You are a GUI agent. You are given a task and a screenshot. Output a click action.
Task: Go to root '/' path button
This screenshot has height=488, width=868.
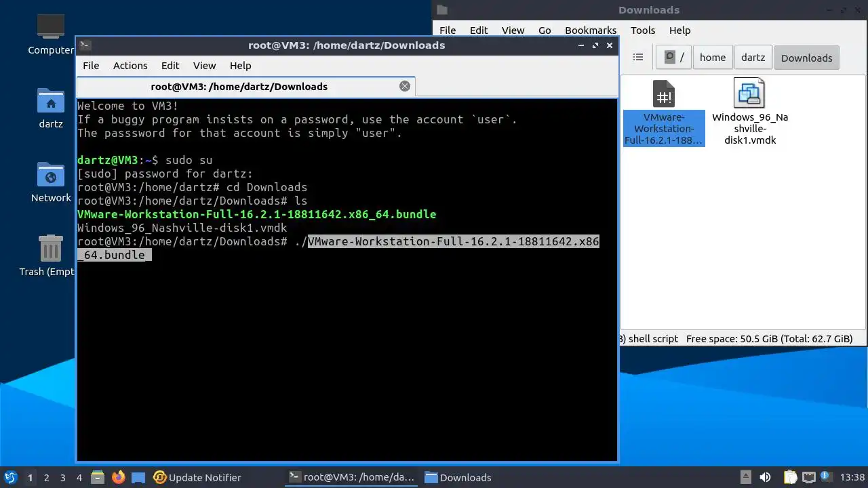pyautogui.click(x=673, y=58)
